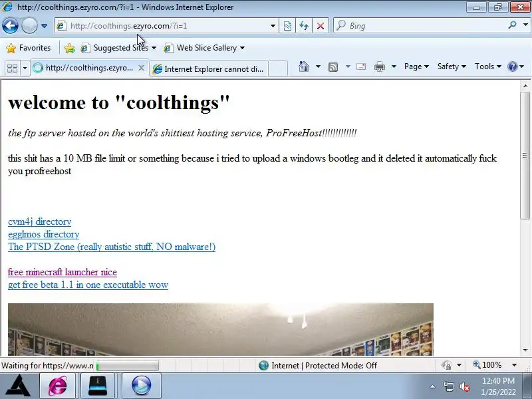Screen dimensions: 532x399
Task: Click the Print icon
Action: 379,66
